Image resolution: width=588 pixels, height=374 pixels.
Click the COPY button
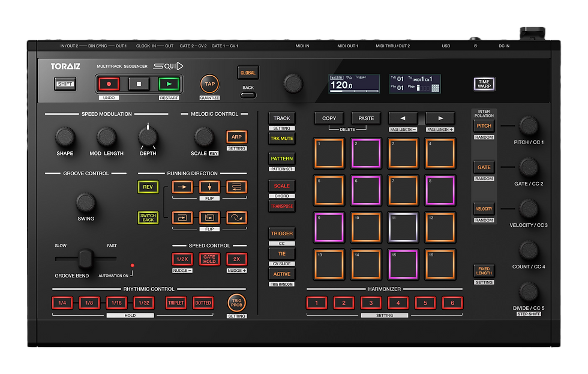tap(329, 118)
